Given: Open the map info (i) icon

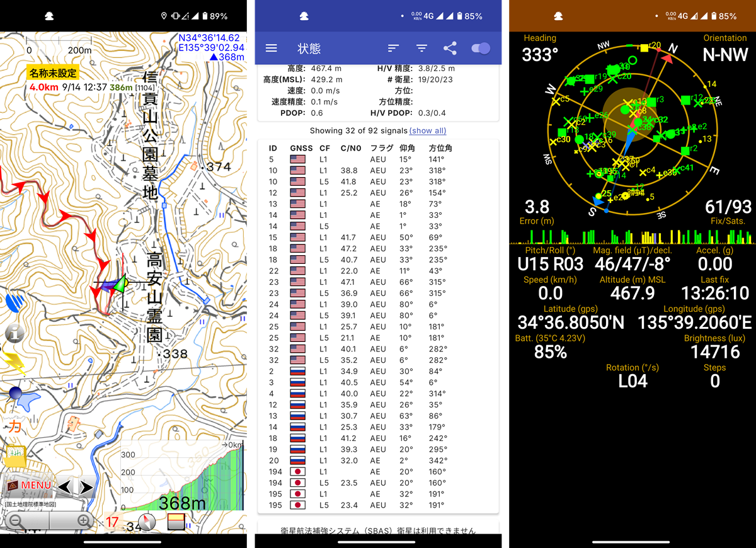Looking at the screenshot, I should pos(14,333).
